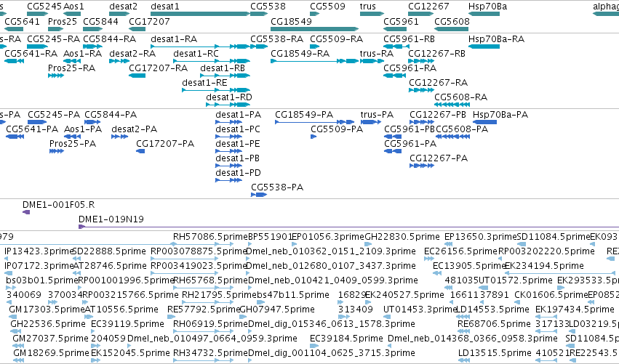
Task: Click protein desat1-PE
Action: click(x=238, y=144)
